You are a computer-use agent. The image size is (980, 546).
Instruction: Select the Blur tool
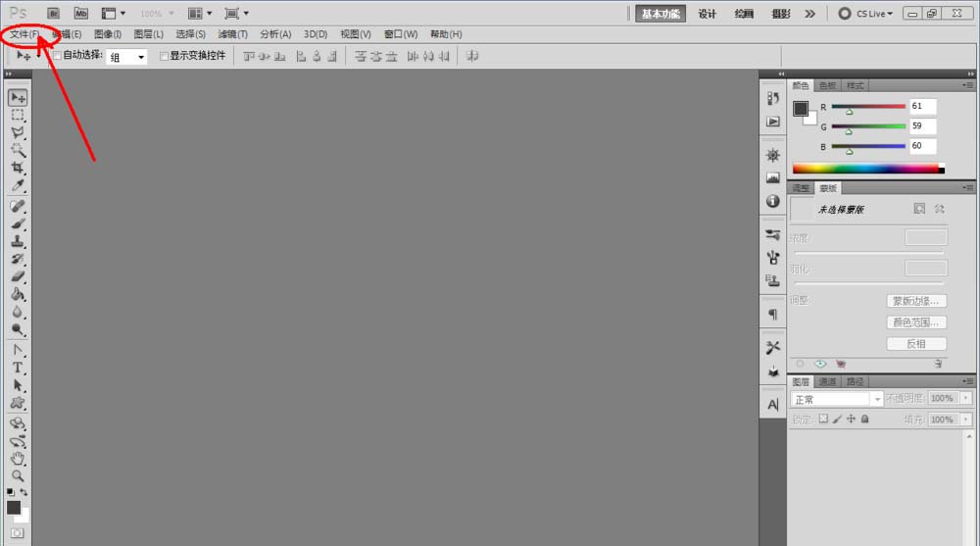click(x=18, y=312)
